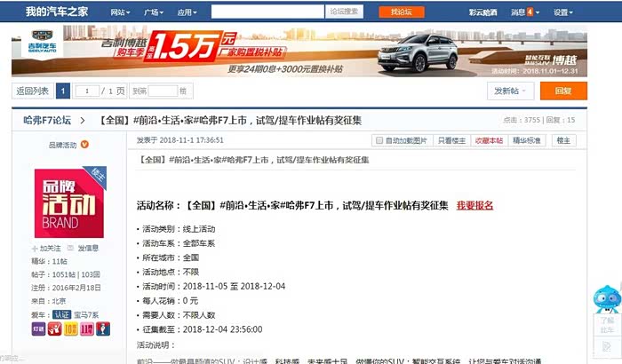Open the 网站 dropdown menu
The width and height of the screenshot is (622, 364).
coord(120,12)
